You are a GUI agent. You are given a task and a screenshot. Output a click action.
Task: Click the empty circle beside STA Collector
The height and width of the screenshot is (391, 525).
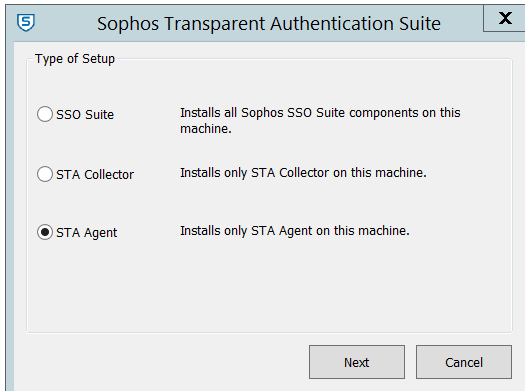coord(45,174)
